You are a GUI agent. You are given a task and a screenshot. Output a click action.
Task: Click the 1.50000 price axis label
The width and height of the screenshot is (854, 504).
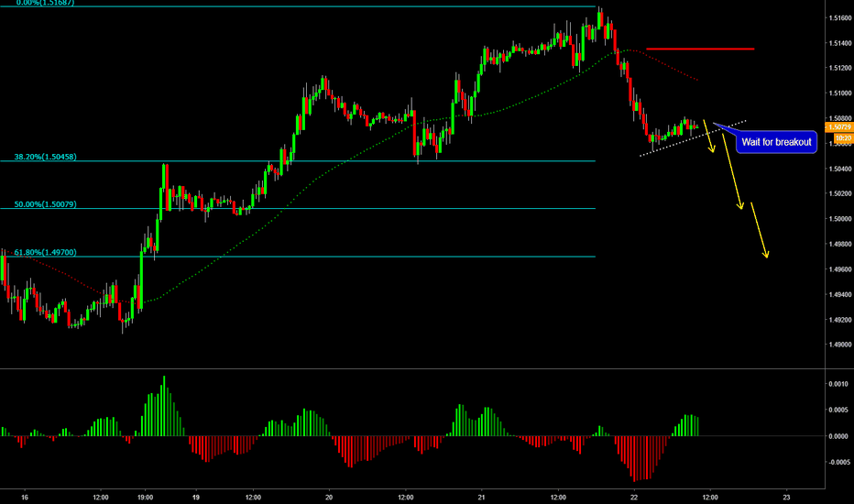click(840, 219)
